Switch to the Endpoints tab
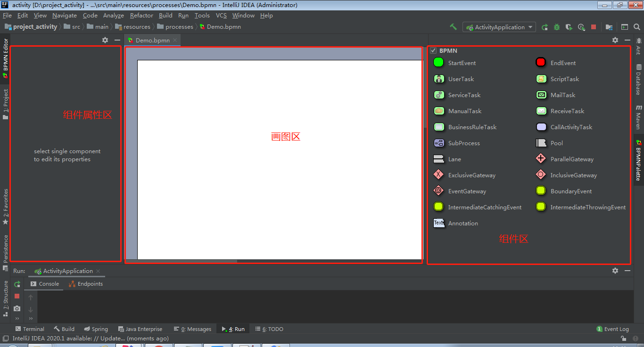This screenshot has width=644, height=347. [x=90, y=284]
